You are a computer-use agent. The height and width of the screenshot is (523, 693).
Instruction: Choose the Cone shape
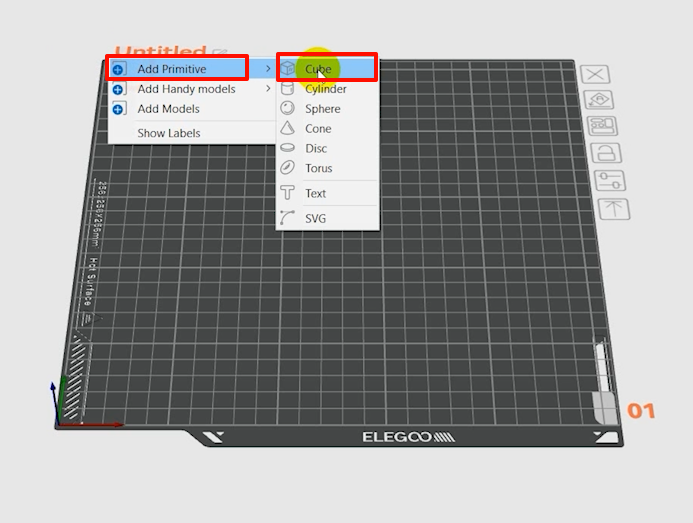(x=318, y=129)
